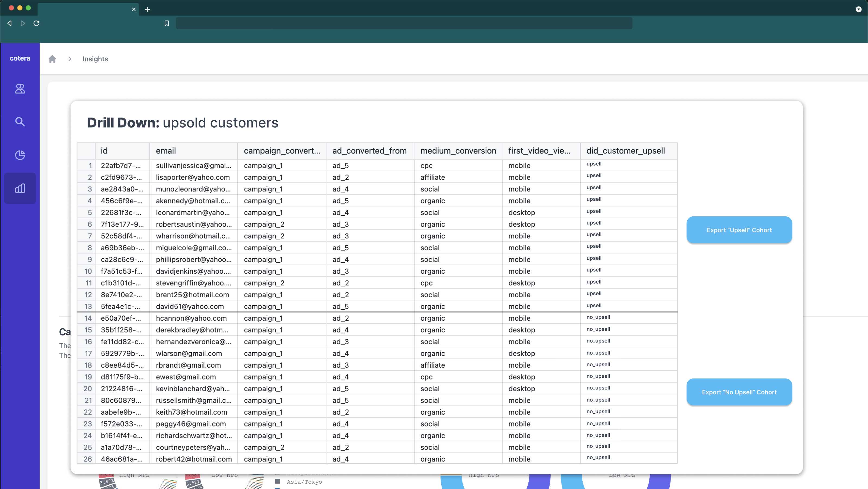Open the pie chart analytics view
This screenshot has height=489, width=868.
20,155
